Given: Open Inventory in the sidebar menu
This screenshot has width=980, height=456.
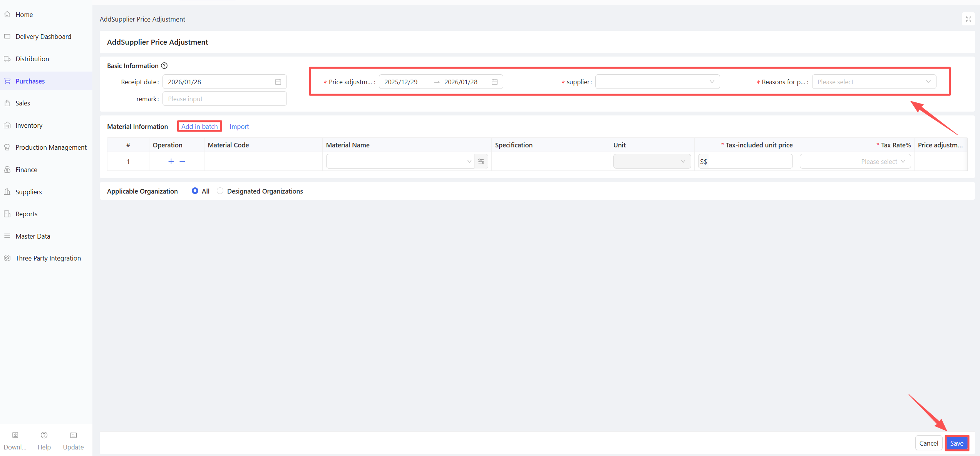Looking at the screenshot, I should point(29,125).
